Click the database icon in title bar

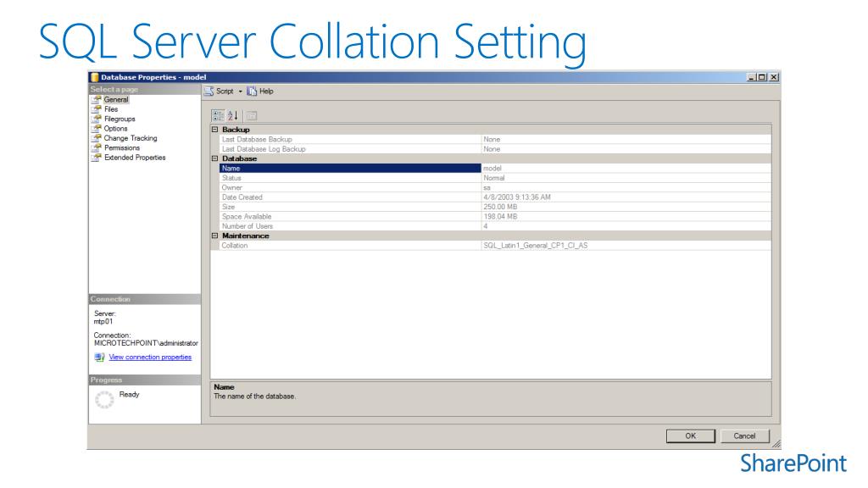(95, 77)
